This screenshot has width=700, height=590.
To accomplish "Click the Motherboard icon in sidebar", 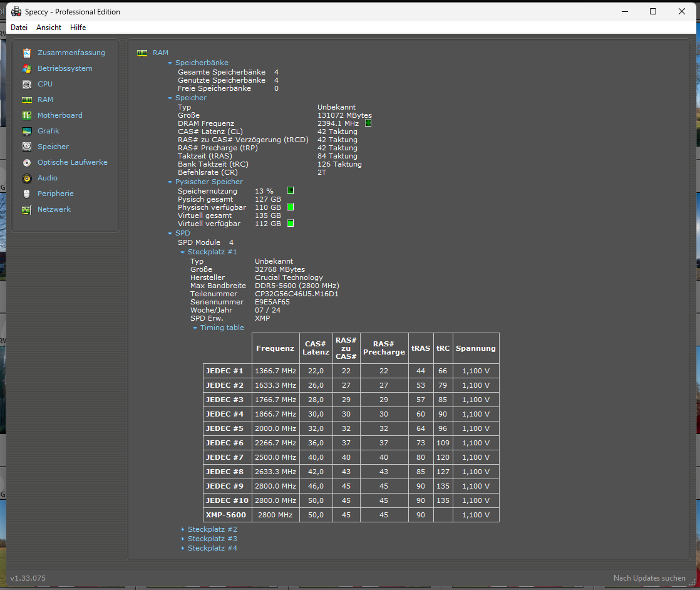I will click(27, 115).
